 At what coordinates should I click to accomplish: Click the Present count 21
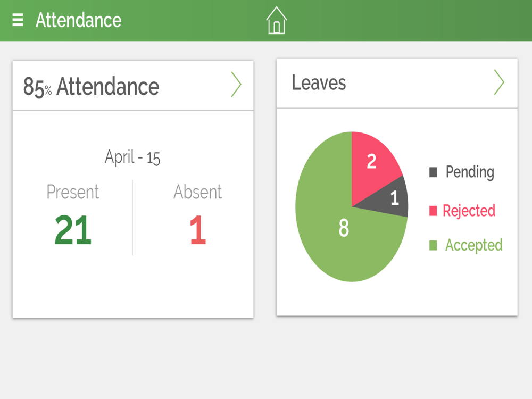click(x=73, y=230)
